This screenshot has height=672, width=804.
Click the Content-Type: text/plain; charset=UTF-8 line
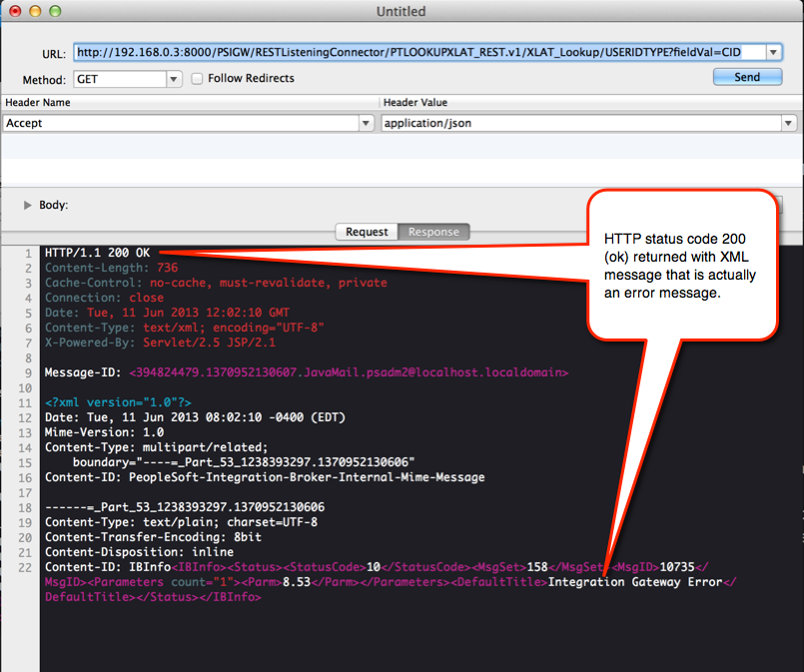(x=181, y=522)
